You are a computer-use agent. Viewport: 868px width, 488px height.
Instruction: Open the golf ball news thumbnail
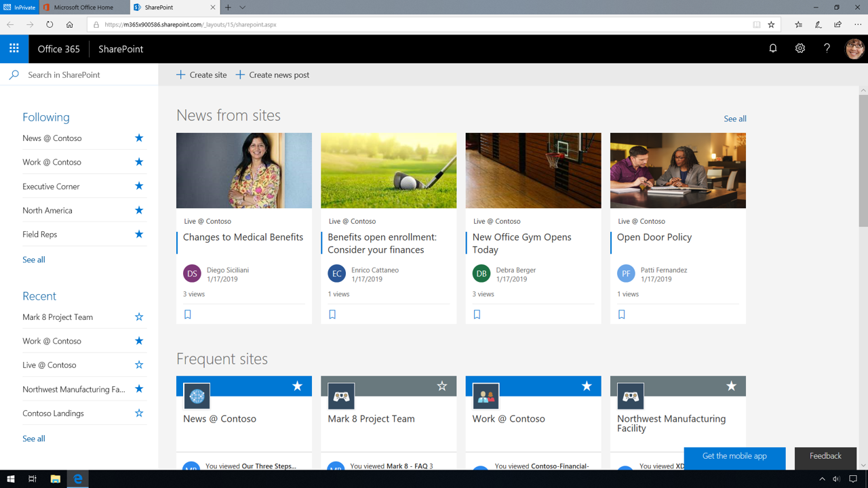click(x=389, y=170)
